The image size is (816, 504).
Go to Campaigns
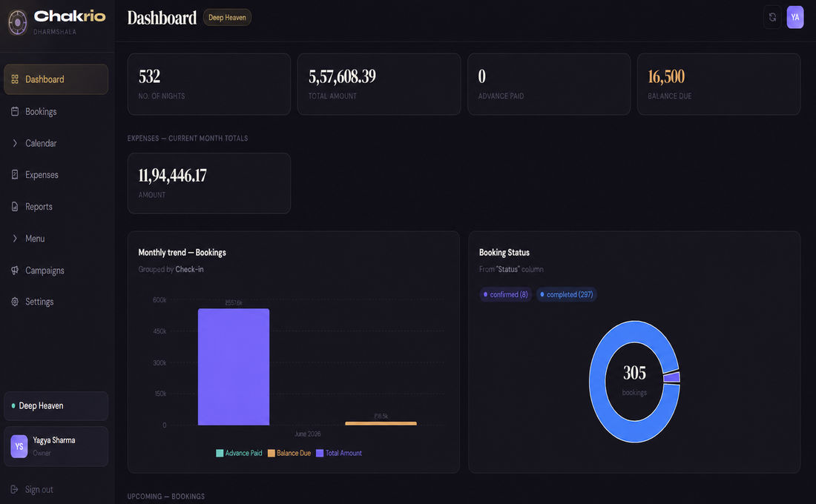56,270
